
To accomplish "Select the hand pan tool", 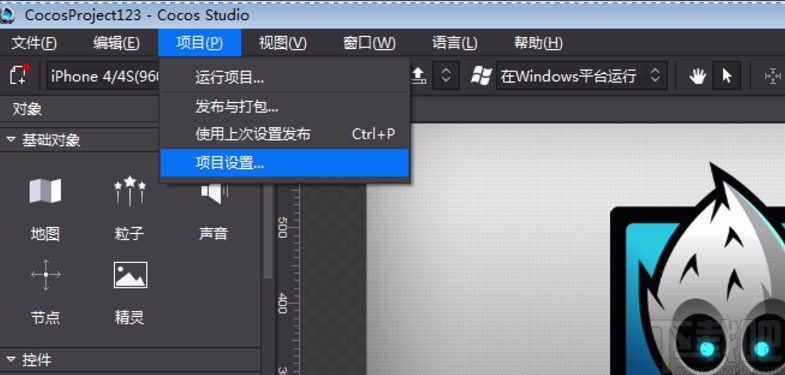I will [x=697, y=76].
